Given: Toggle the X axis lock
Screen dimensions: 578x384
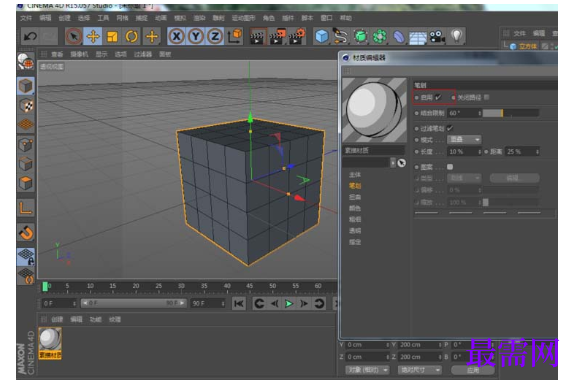Looking at the screenshot, I should click(177, 36).
